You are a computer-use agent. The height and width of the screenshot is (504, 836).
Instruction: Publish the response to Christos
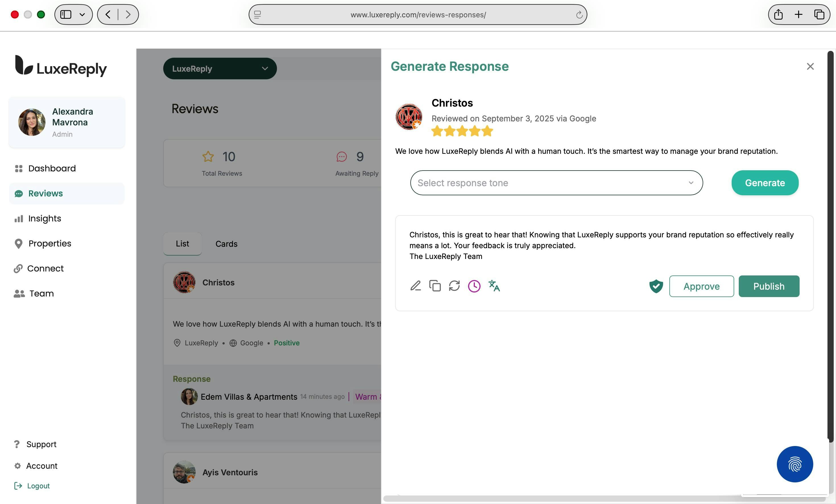pos(769,286)
